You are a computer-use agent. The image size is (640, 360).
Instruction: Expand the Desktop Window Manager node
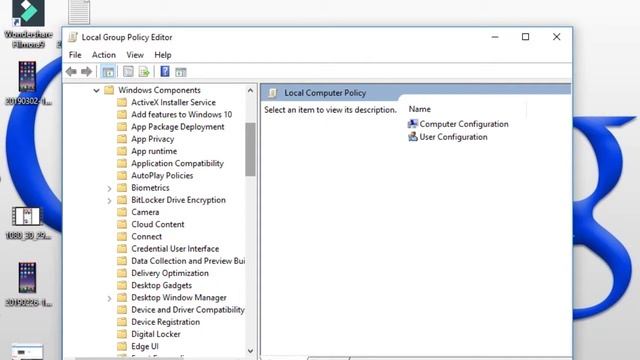(x=109, y=298)
